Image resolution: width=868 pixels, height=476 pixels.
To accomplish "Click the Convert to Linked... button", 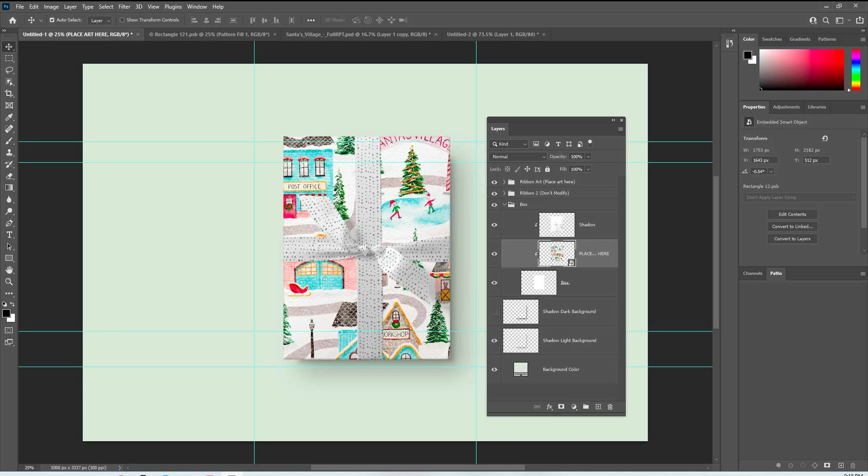I will tap(792, 226).
